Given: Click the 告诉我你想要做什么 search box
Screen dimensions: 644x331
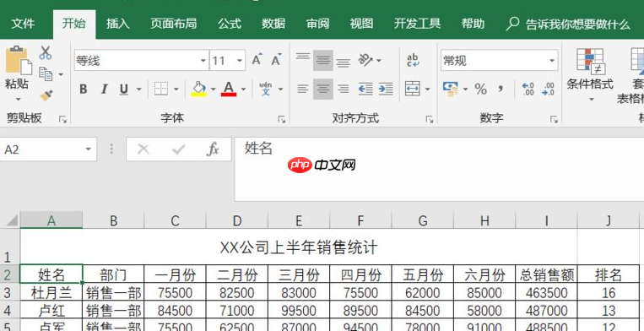Looking at the screenshot, I should (x=568, y=24).
